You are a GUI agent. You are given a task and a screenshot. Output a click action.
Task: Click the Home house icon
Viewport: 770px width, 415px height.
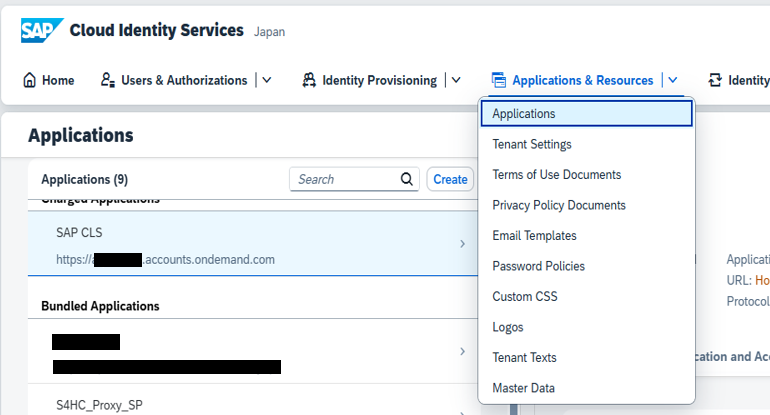[x=29, y=80]
